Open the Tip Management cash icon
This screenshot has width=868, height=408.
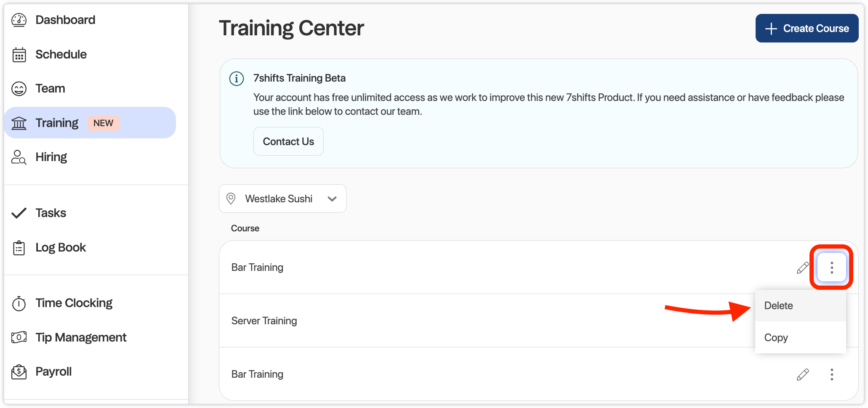tap(19, 337)
